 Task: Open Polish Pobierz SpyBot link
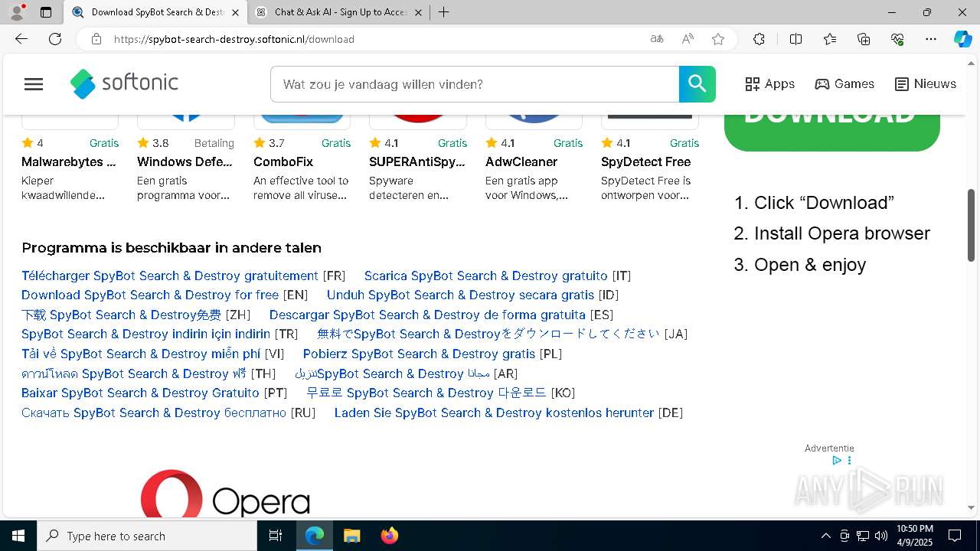pos(419,354)
